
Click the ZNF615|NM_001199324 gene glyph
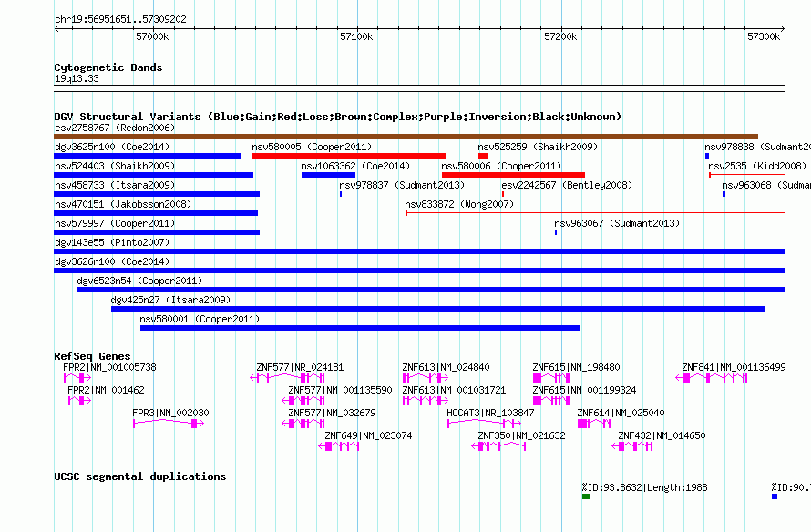tap(551, 401)
